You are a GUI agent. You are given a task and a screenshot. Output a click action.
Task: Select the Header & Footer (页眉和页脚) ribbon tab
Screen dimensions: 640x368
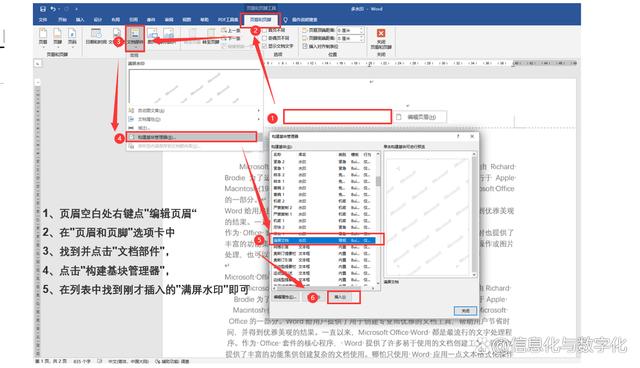click(x=260, y=20)
